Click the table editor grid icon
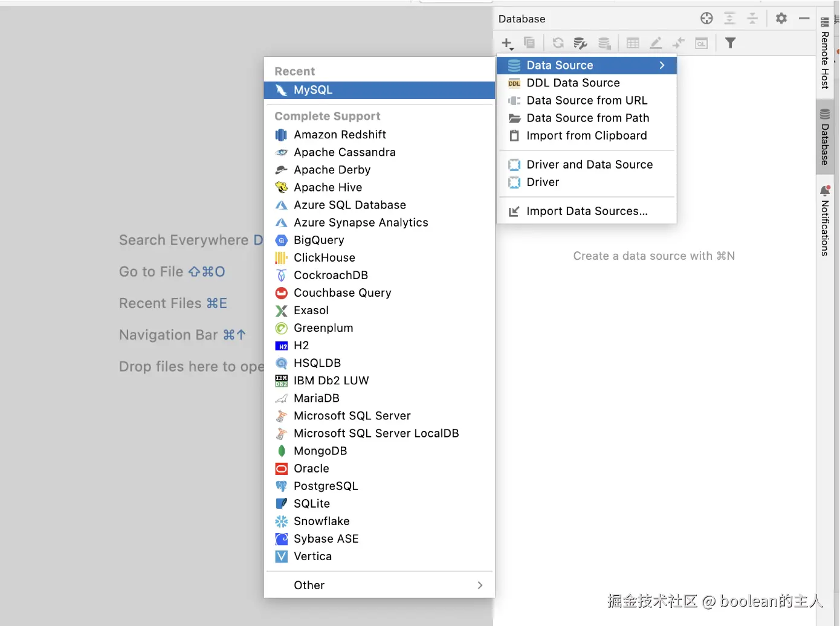This screenshot has width=840, height=626. tap(633, 43)
